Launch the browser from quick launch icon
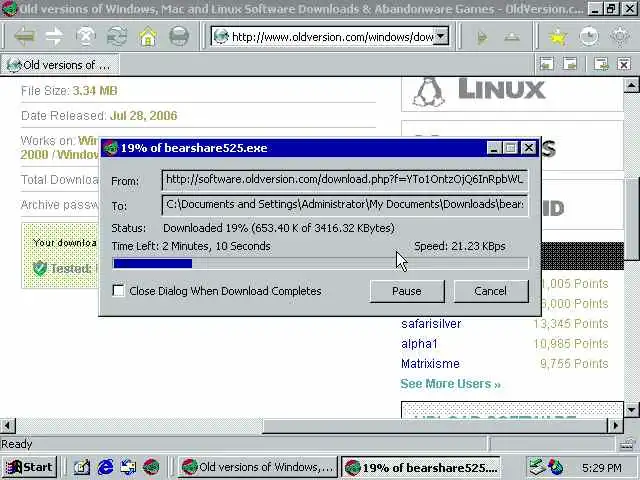This screenshot has height=480, width=640. tap(151, 467)
